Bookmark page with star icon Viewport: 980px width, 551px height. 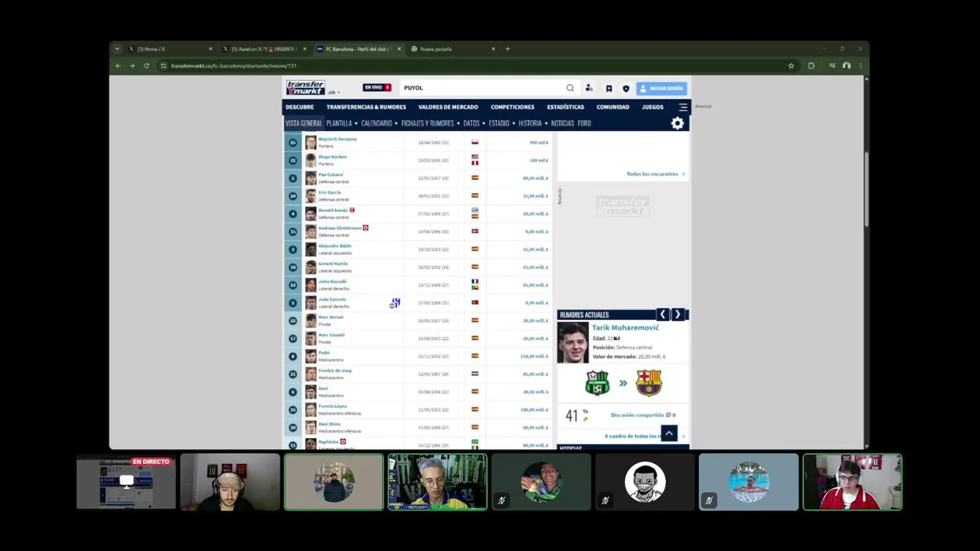click(x=791, y=66)
